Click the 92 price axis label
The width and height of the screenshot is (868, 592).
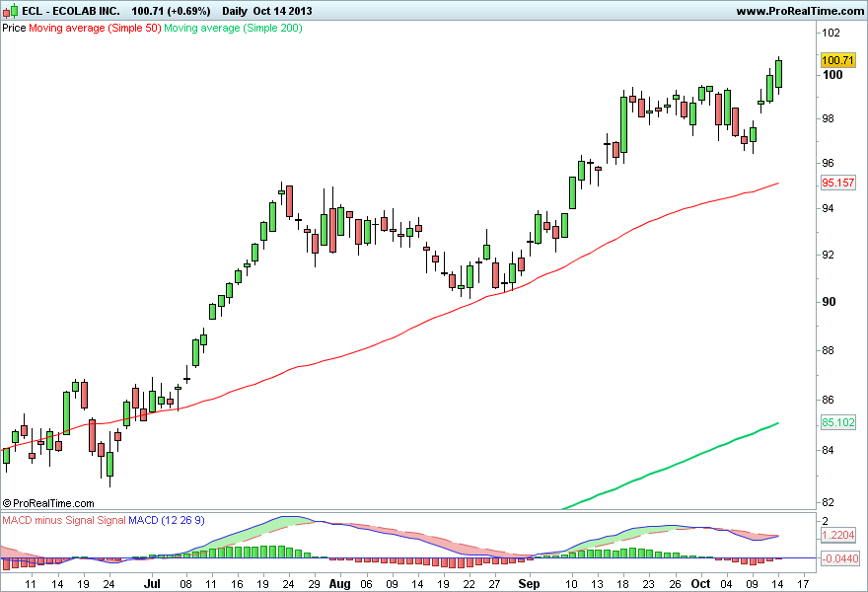tap(829, 256)
